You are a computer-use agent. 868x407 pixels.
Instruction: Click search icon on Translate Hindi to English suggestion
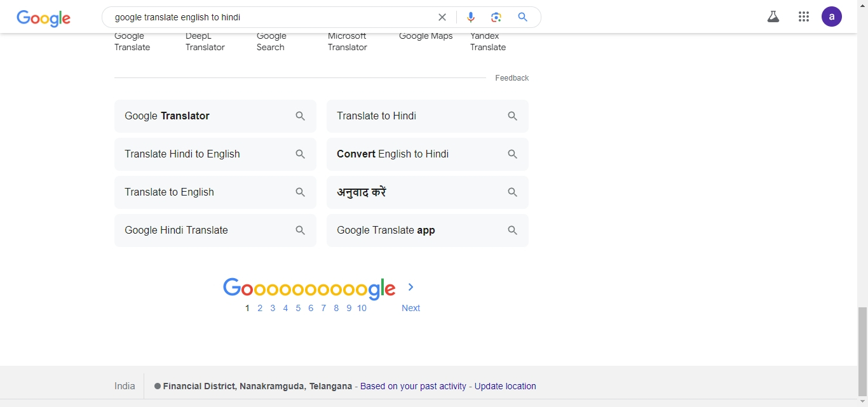pos(301,154)
